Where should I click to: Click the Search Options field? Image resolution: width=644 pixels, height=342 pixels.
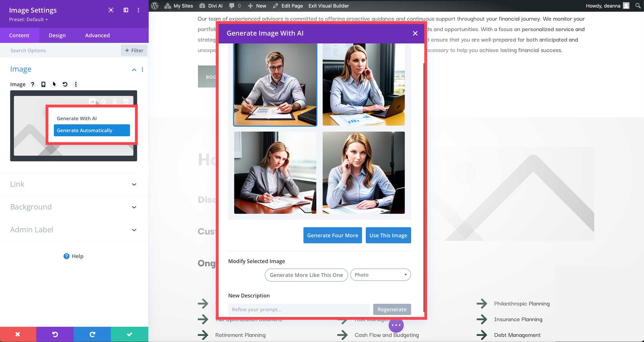coord(61,50)
